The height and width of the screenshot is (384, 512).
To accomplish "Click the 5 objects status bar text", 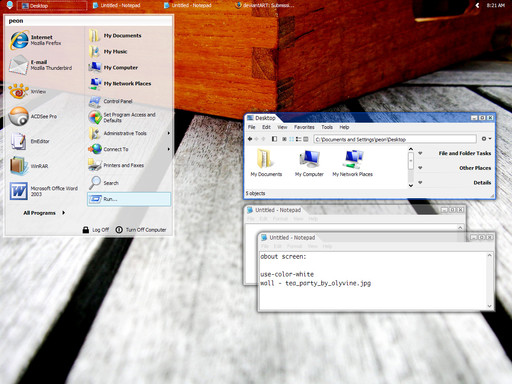I will tap(255, 193).
